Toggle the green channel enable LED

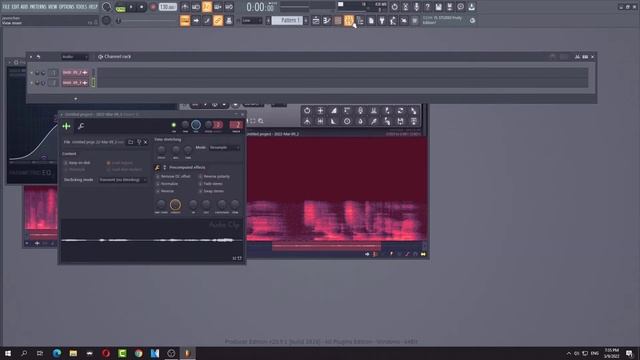(x=173, y=125)
